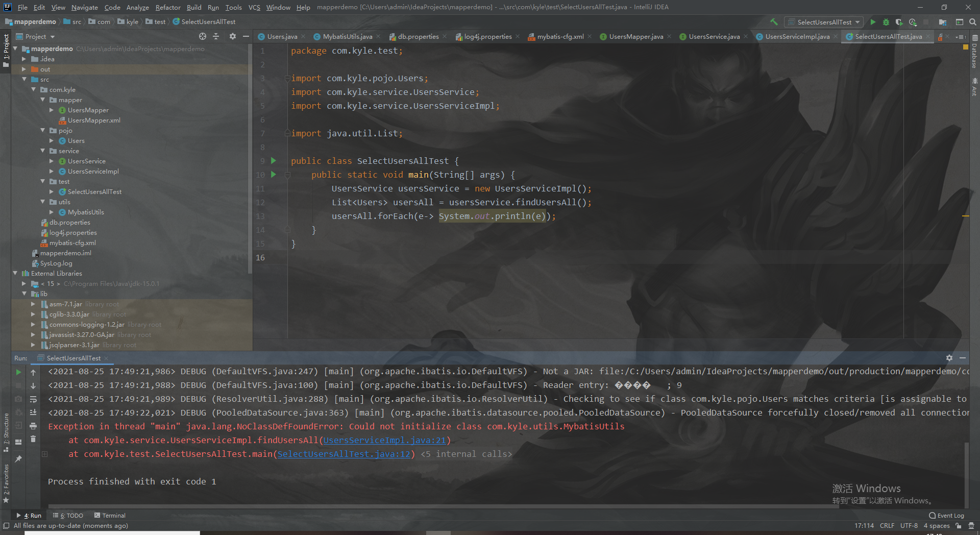Collapse the src folder
The image size is (980, 535).
24,80
